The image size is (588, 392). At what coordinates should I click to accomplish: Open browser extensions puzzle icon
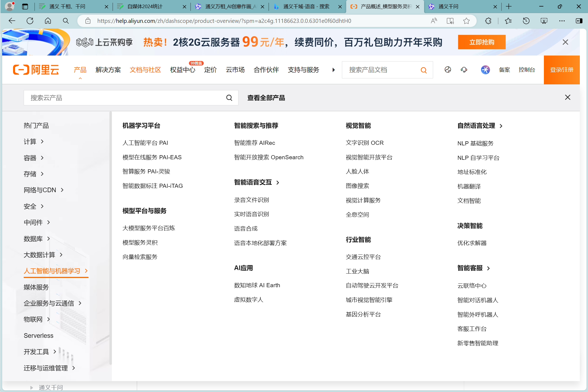(x=488, y=21)
